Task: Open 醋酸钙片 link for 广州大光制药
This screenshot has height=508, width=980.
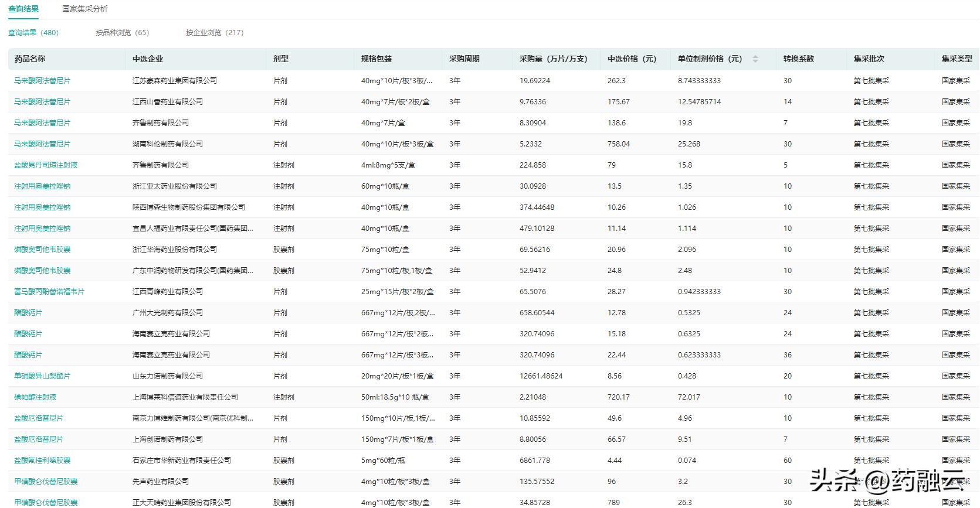Action: click(x=28, y=313)
